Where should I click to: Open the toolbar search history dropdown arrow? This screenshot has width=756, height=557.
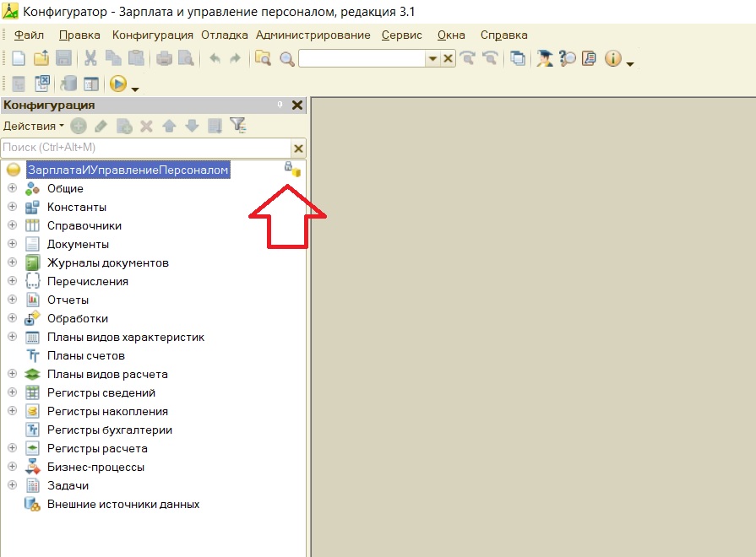tap(432, 59)
